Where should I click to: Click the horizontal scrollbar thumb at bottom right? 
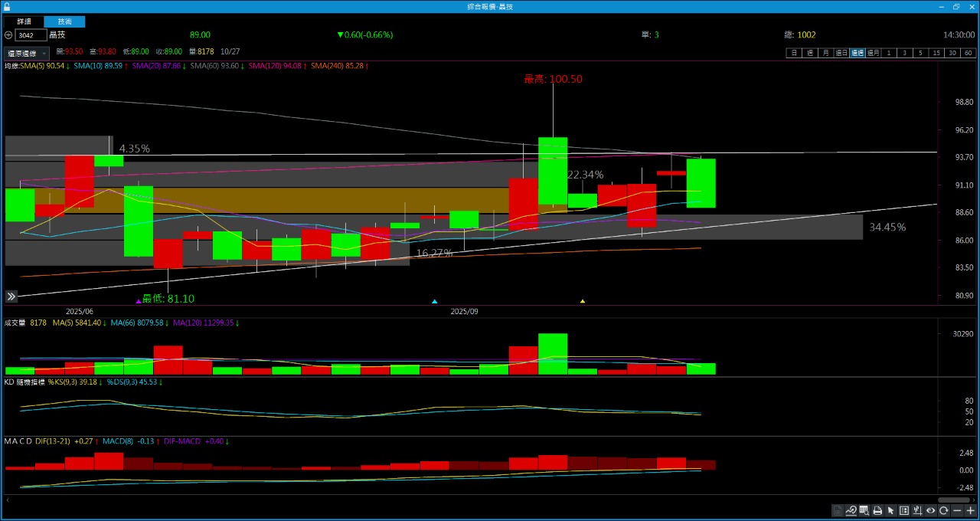[954, 500]
